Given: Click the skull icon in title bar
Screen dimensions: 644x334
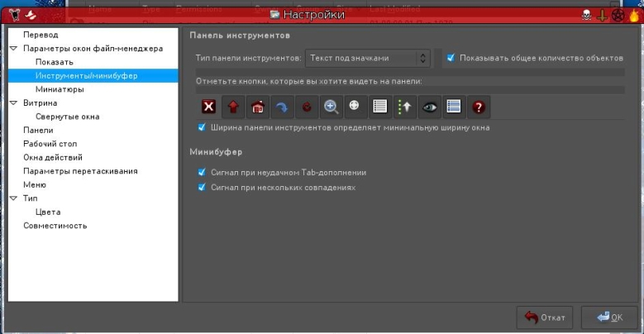Looking at the screenshot, I should point(586,15).
